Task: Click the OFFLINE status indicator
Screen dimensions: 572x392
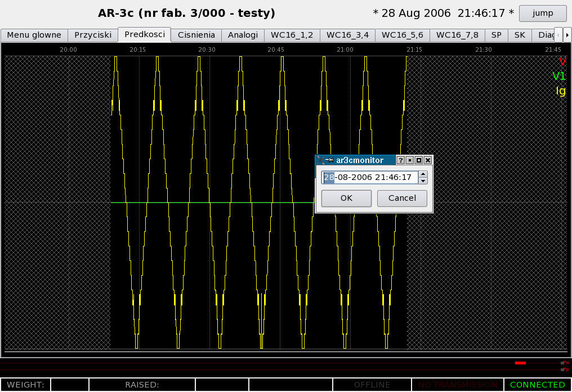Action: tap(372, 385)
